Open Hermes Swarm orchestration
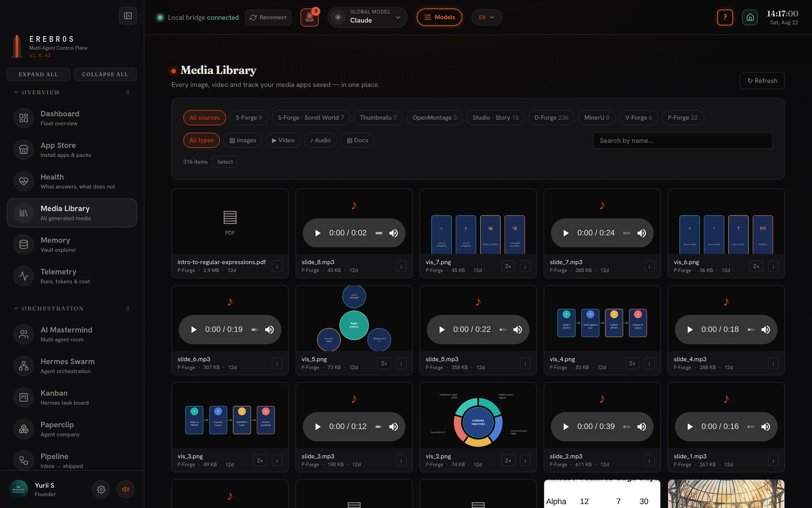Screen dimensions: 812x508 coord(72,365)
